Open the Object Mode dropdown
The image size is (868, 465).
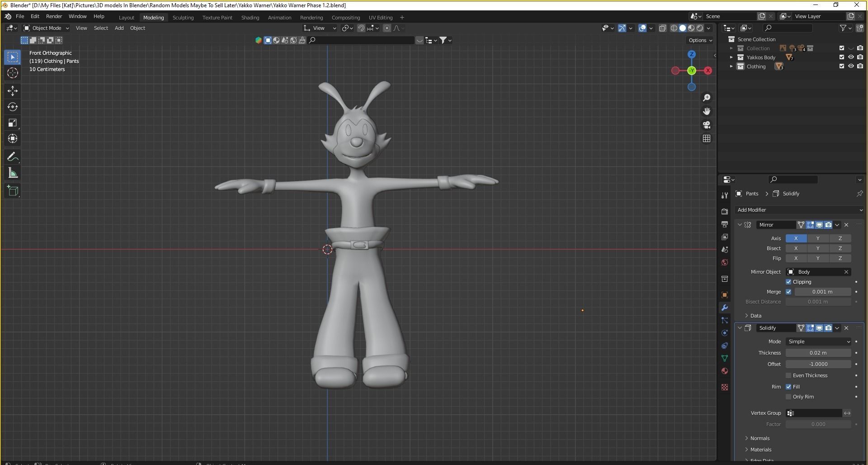[47, 28]
